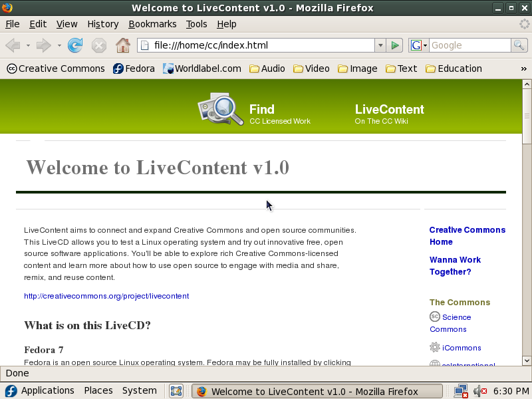
Task: Click the search magnifier button
Action: [x=519, y=45]
